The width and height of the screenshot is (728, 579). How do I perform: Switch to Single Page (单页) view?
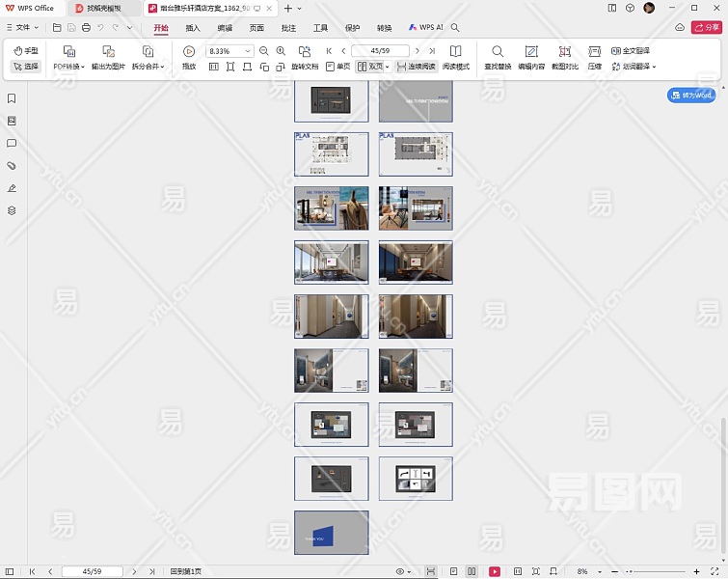tap(337, 67)
